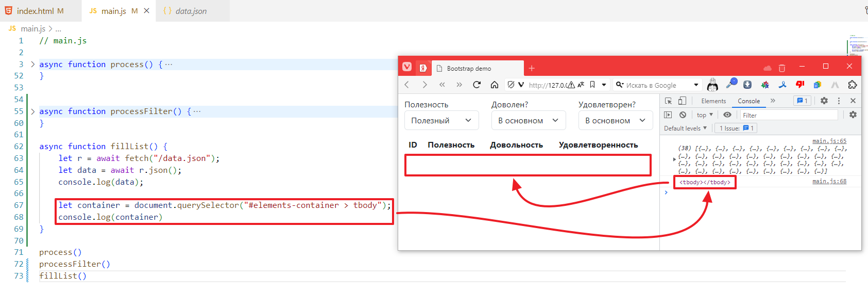
Task: Reload the Bootstrap demo page
Action: (x=476, y=85)
